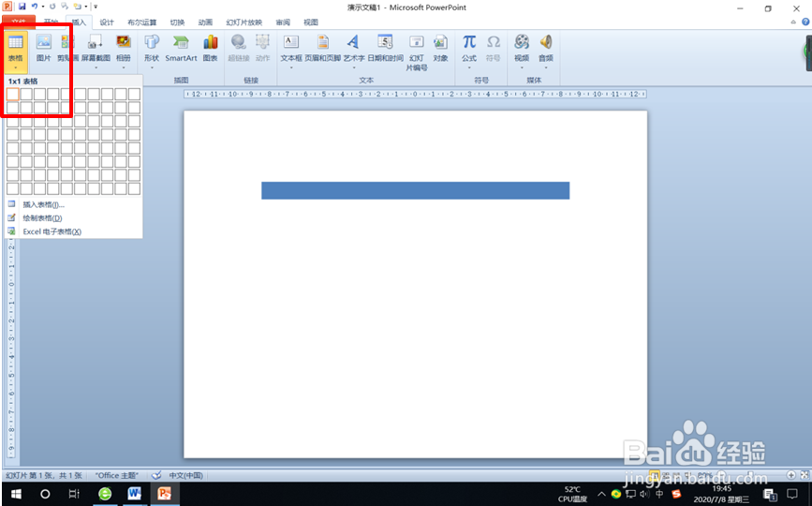This screenshot has height=506, width=812.
Task: Select the highlighted 1x1 table grid cell
Action: [x=13, y=94]
